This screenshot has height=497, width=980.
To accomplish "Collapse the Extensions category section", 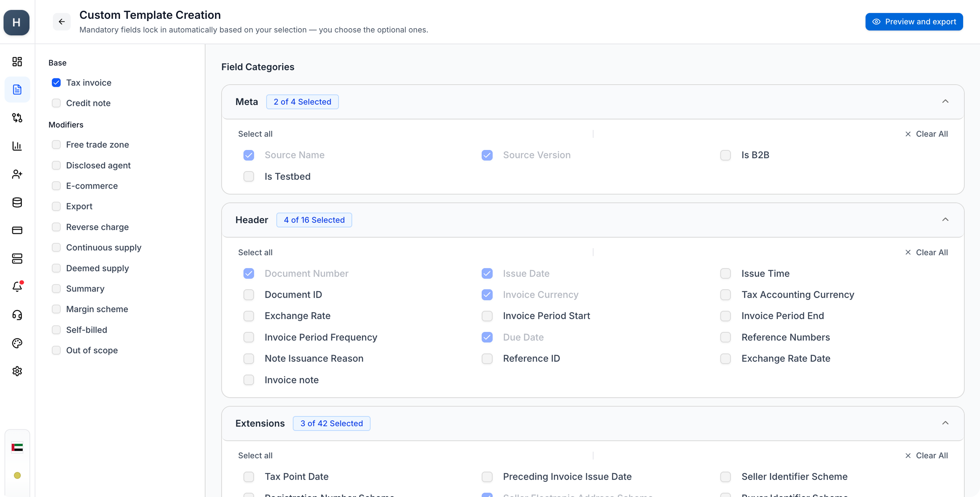I will [945, 423].
